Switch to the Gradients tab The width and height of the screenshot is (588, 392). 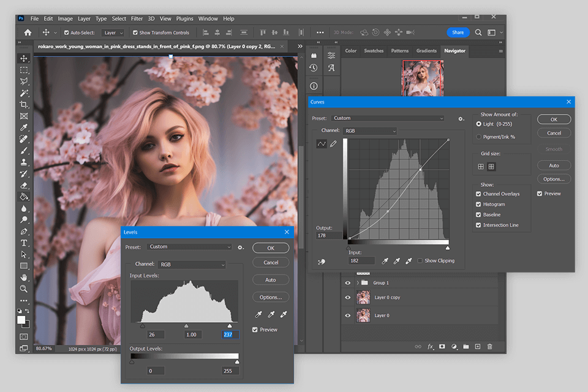point(426,51)
